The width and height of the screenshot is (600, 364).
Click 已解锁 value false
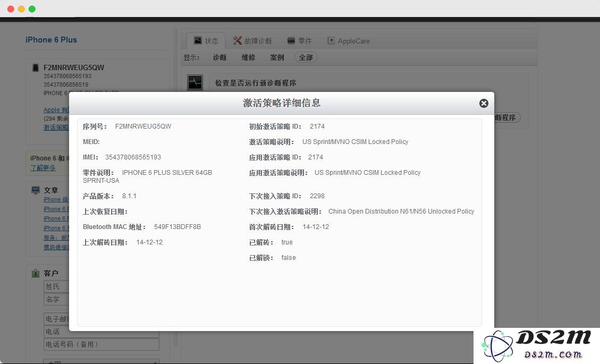point(289,258)
